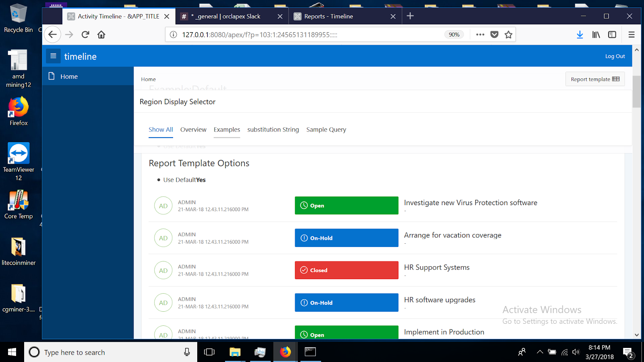This screenshot has width=644, height=362.
Task: Bookmark this page with the star icon
Action: pos(508,35)
